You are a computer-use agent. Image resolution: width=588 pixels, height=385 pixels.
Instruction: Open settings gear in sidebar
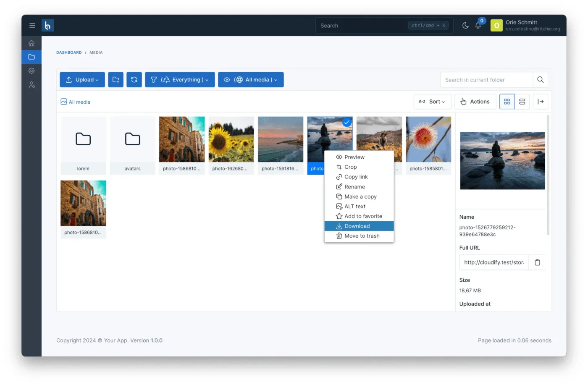(31, 71)
